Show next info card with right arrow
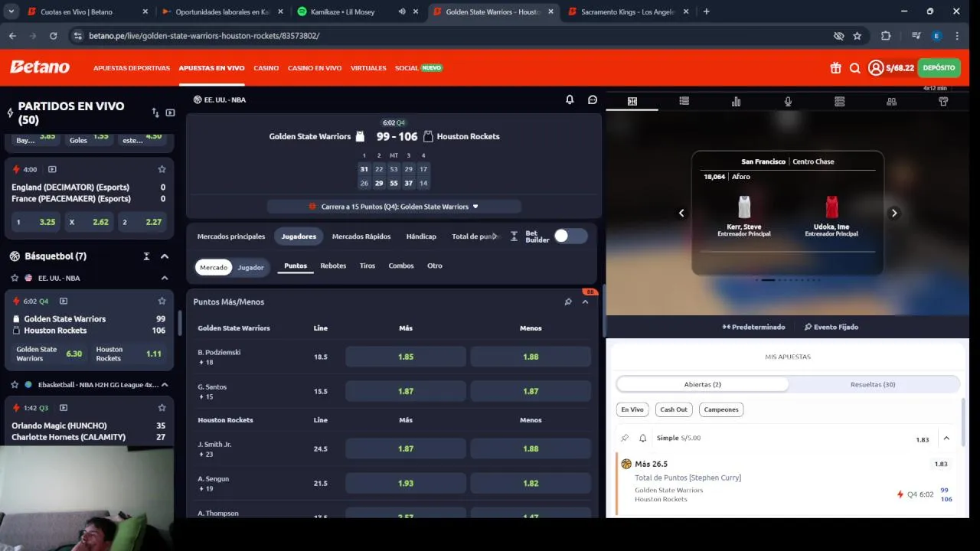The height and width of the screenshot is (551, 980). tap(893, 213)
